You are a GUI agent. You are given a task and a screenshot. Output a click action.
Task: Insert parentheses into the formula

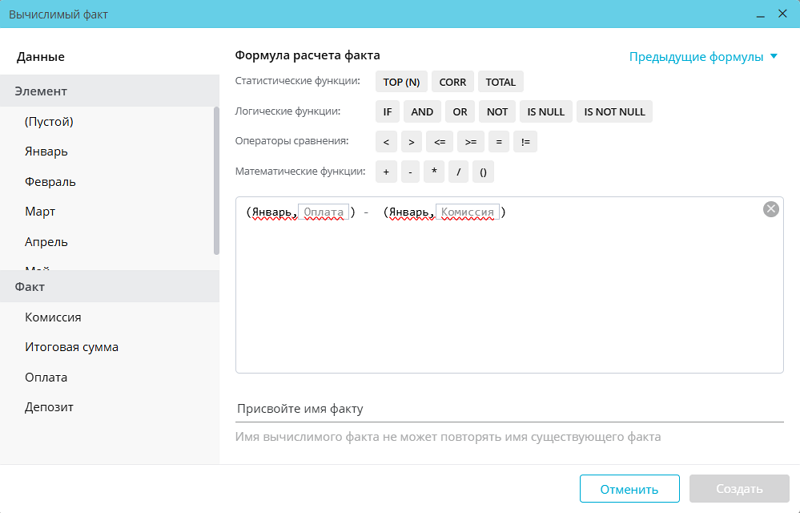pyautogui.click(x=483, y=172)
